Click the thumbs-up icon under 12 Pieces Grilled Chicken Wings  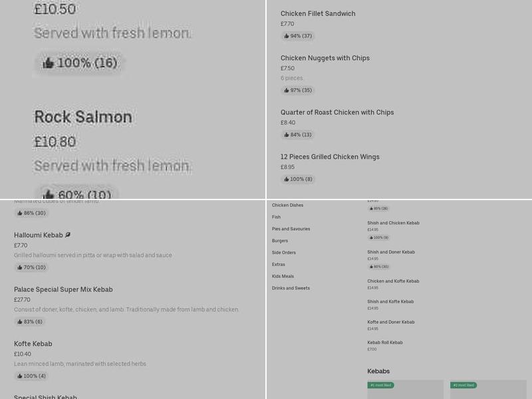tap(287, 180)
